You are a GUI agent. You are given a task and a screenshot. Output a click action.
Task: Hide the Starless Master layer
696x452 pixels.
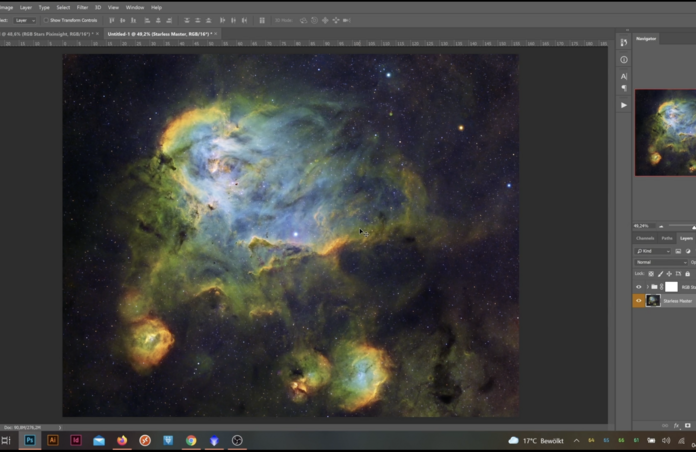(639, 301)
